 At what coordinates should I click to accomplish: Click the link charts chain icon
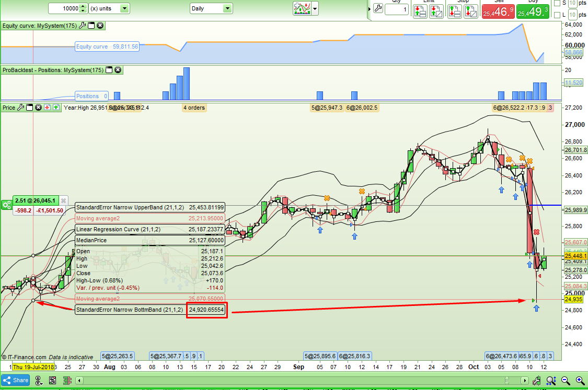[x=38, y=381]
